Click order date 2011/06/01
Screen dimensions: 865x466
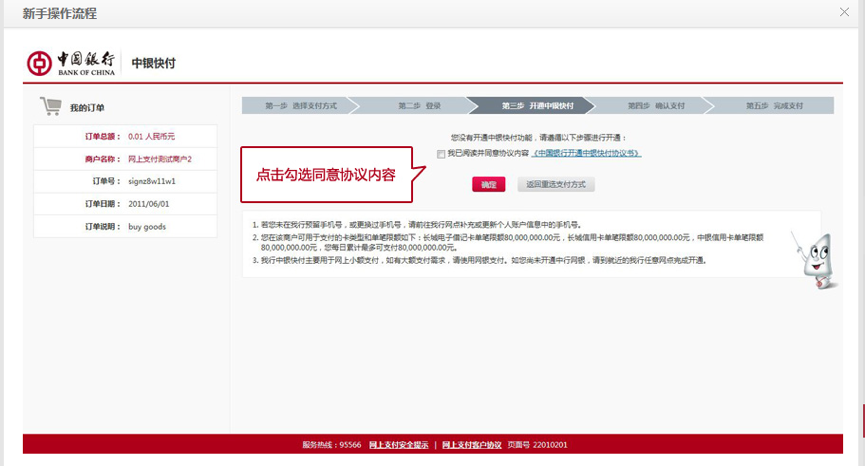(x=149, y=204)
